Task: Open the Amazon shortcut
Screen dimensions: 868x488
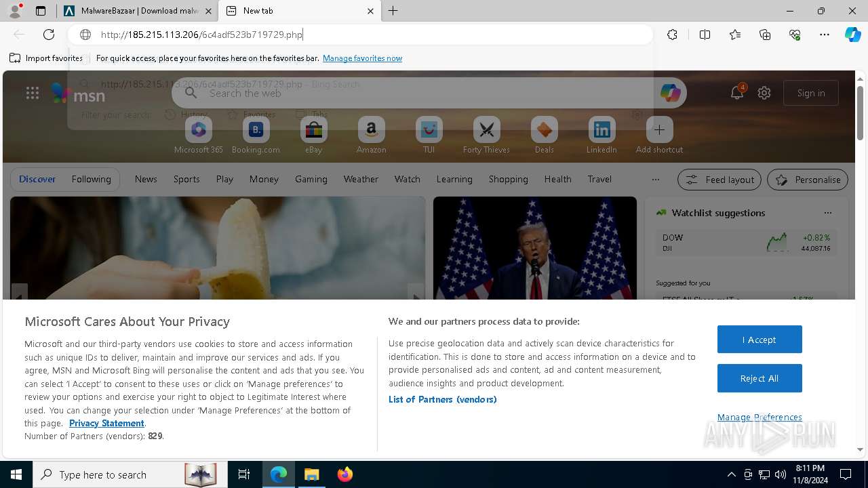Action: click(x=371, y=136)
